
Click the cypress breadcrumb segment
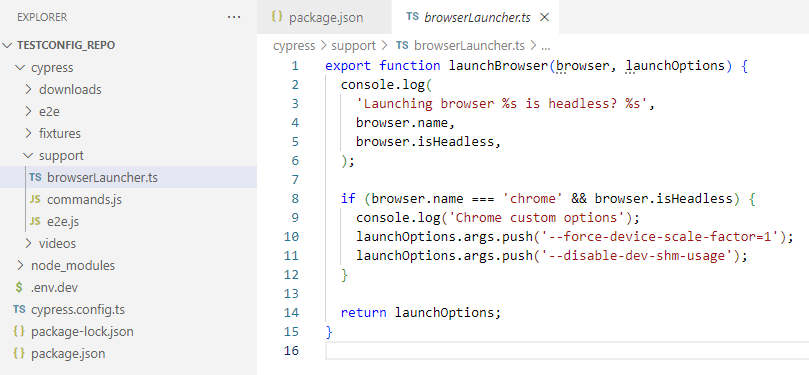[294, 46]
